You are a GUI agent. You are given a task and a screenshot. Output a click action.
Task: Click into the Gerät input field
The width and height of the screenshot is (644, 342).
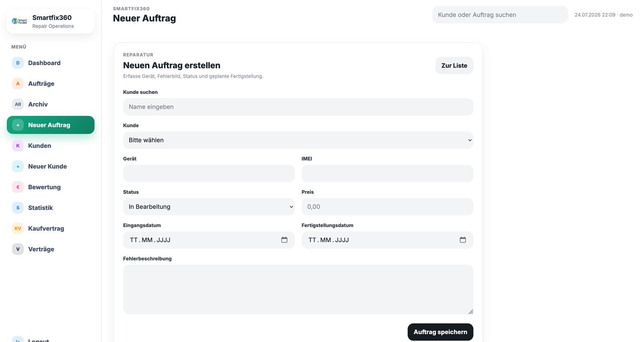point(209,173)
